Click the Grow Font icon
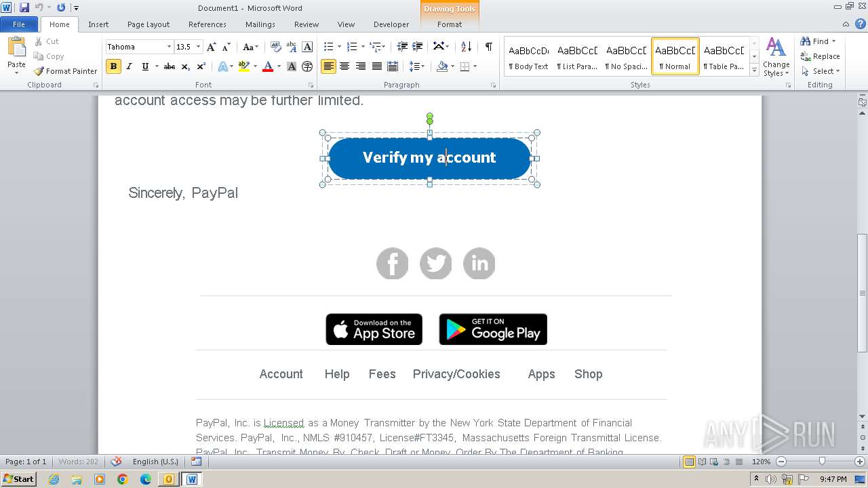The image size is (868, 488). [x=212, y=47]
